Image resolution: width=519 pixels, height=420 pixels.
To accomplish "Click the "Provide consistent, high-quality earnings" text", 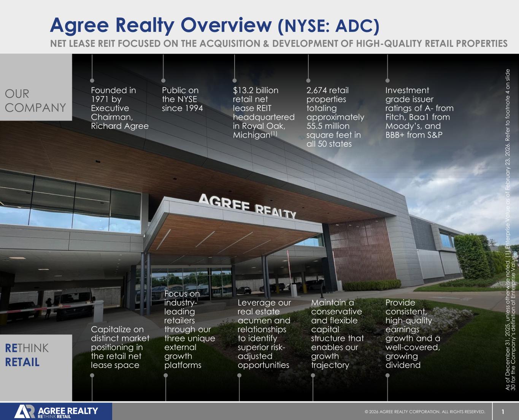I will (413, 334).
